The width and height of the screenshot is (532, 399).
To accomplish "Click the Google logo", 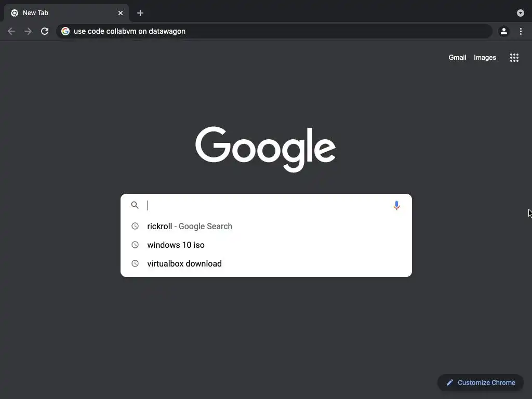I will pos(265,149).
